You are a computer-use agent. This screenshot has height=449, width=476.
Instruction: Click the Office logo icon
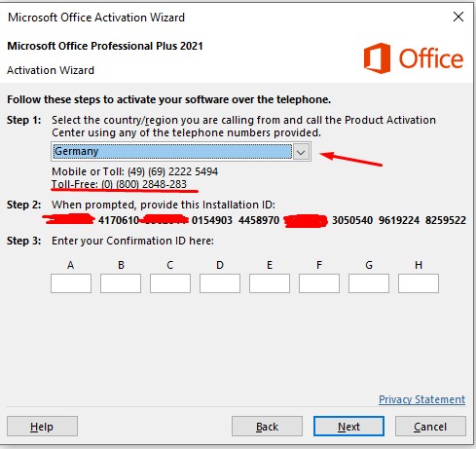(377, 58)
